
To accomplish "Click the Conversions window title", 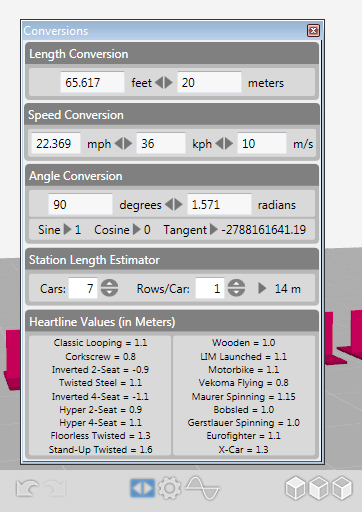I will click(56, 31).
